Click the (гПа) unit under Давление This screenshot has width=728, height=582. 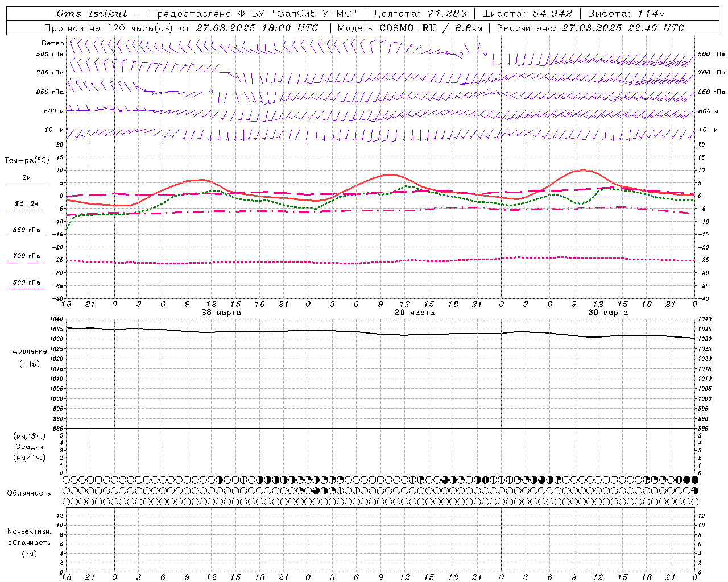pos(30,364)
